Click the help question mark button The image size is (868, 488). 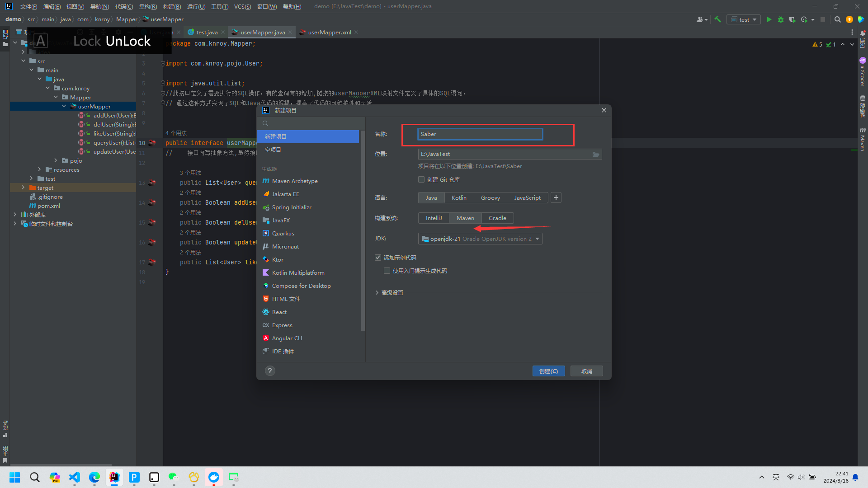(270, 371)
